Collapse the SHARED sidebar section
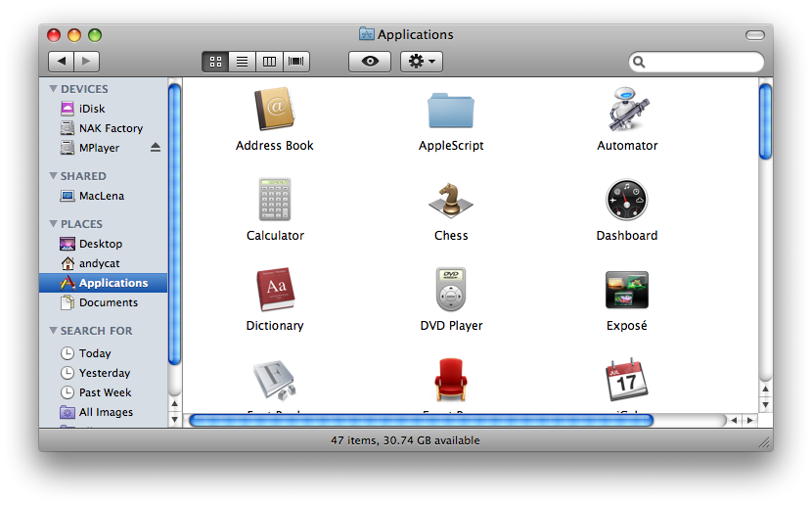Viewport: 812px width, 505px height. click(53, 176)
